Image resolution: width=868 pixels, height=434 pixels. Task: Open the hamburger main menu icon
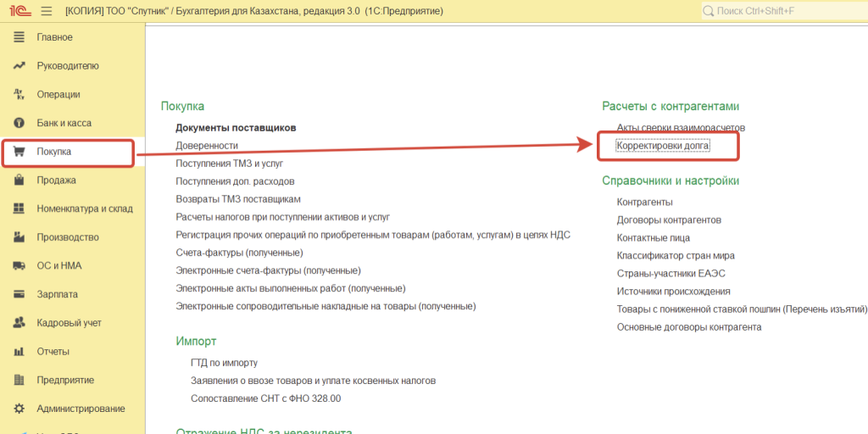[46, 11]
